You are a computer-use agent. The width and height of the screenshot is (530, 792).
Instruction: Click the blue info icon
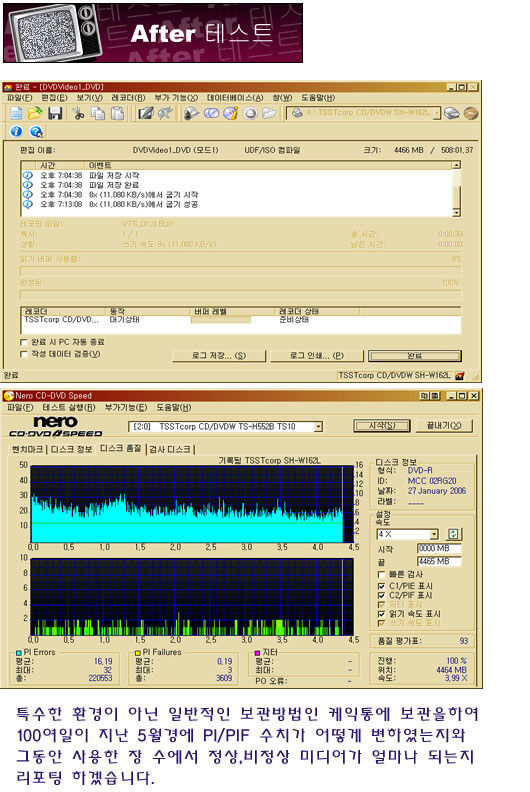coord(16,131)
